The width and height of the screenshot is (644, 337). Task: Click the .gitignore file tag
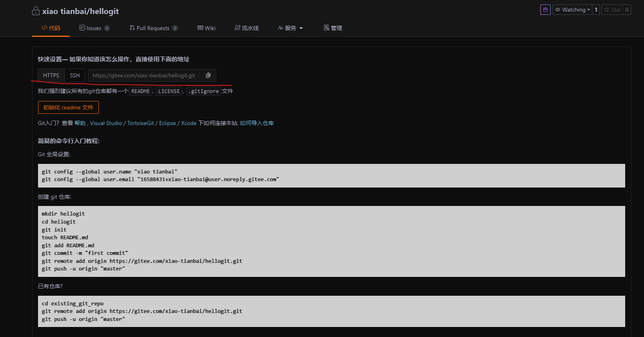[203, 91]
